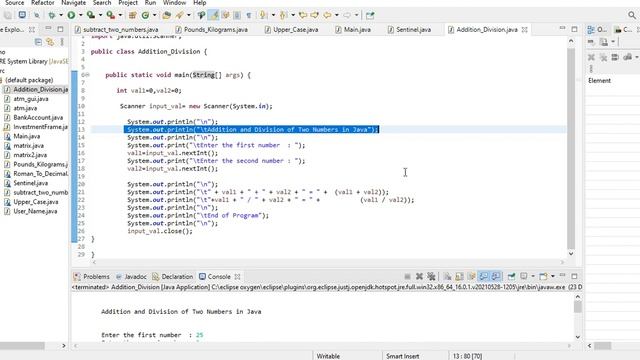Open the Window menu
The width and height of the screenshot is (640, 360).
click(x=174, y=3)
